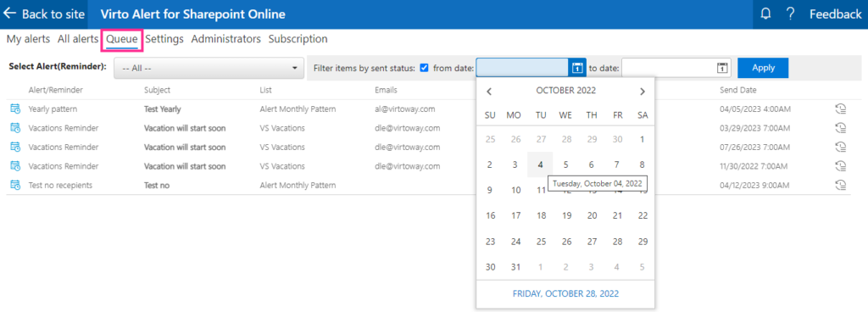Open the from date calendar icon
Screen dimensions: 868x312
(x=576, y=68)
